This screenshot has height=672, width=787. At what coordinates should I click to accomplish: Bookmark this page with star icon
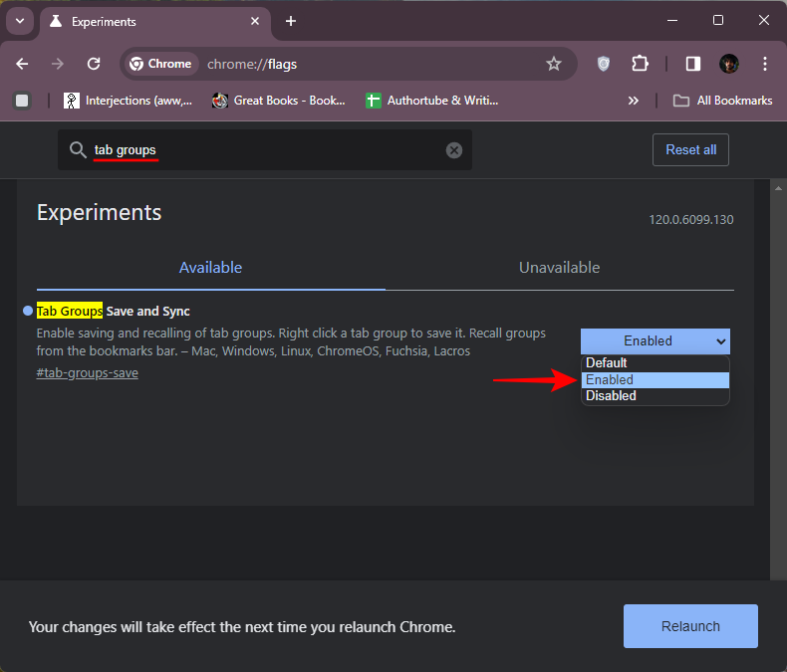pyautogui.click(x=554, y=64)
